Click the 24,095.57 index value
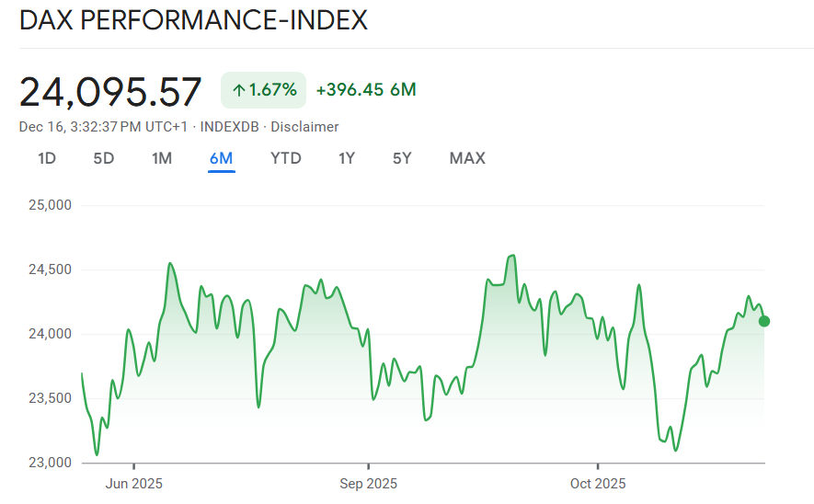814x504 pixels. click(x=110, y=91)
